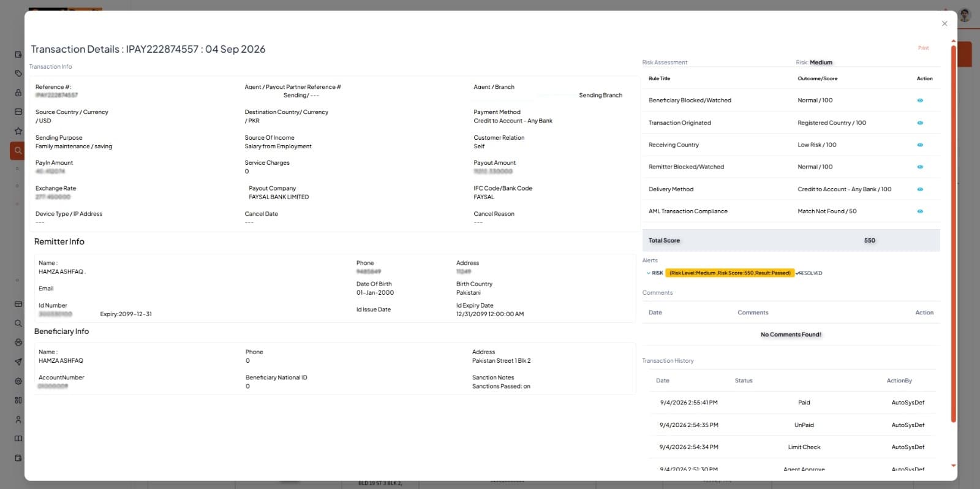Click 'Sanctions Passed: on' note

(501, 387)
